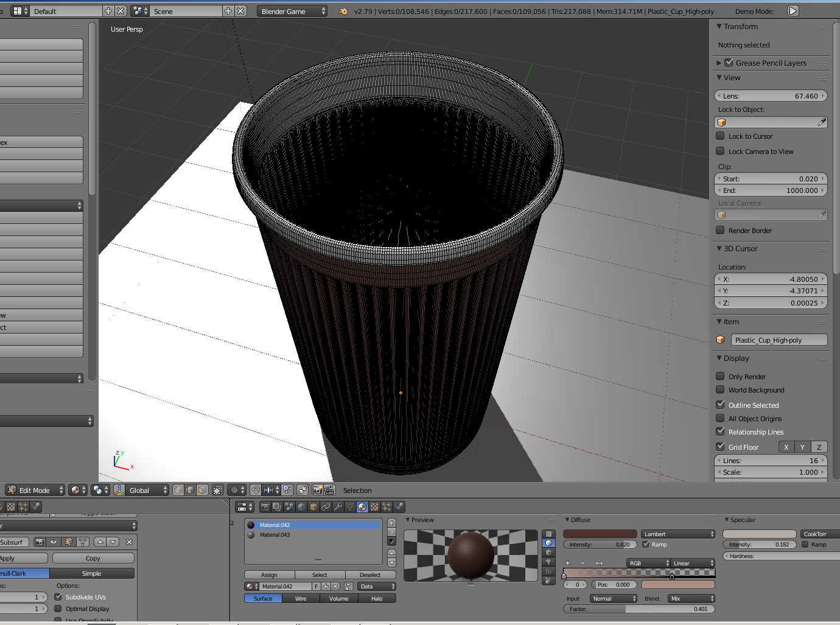Open the Lambert diffuse shader dropdown
This screenshot has width=840, height=625.
pyautogui.click(x=677, y=534)
